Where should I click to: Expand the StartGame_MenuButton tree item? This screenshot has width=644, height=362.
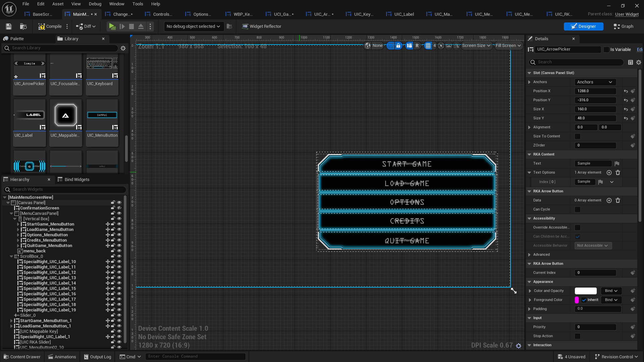click(x=18, y=224)
